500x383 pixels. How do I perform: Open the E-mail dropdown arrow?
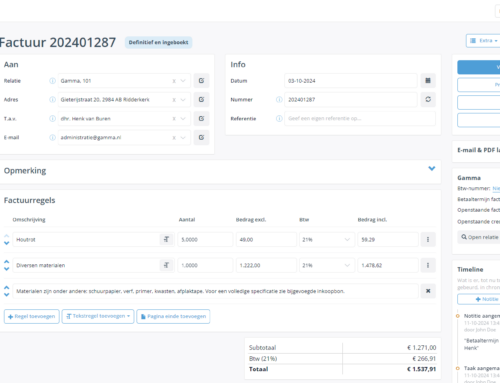pos(183,137)
